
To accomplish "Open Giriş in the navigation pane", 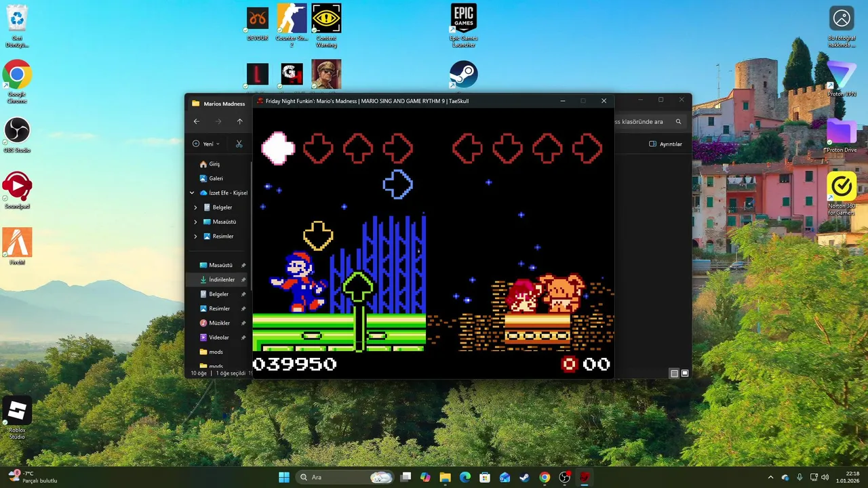I will pos(210,164).
